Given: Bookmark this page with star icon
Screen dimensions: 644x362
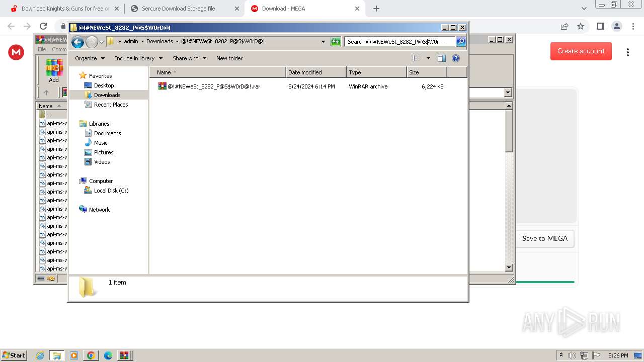Looking at the screenshot, I should 581,27.
